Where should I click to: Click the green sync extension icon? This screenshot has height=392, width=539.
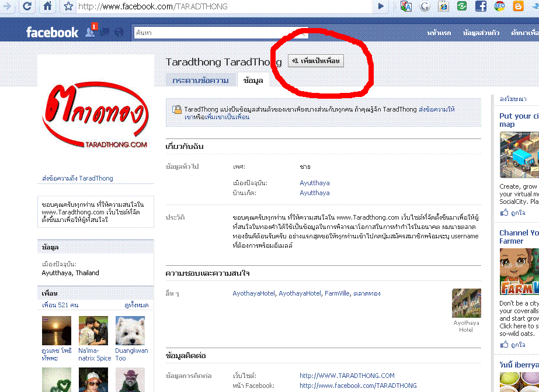[462, 6]
